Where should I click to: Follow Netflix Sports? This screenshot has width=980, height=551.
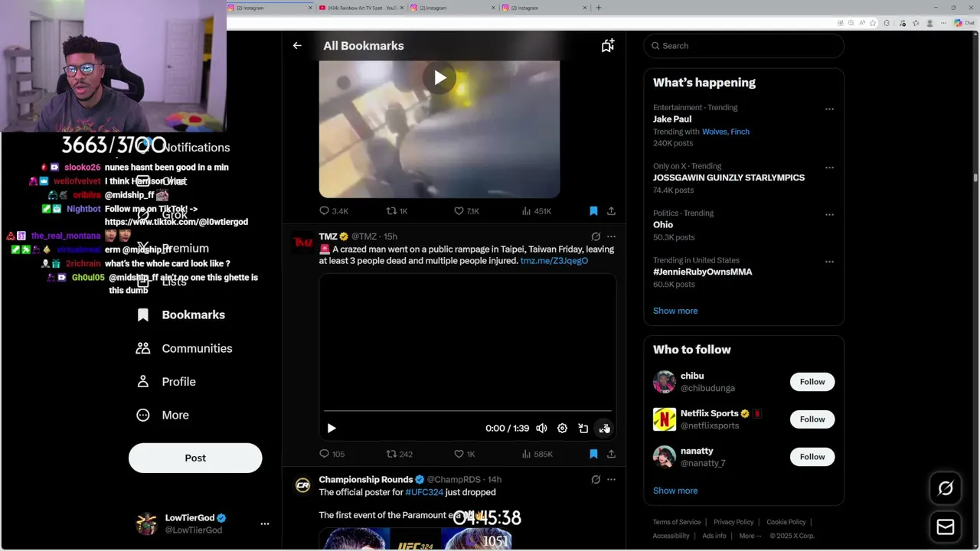[x=812, y=419]
